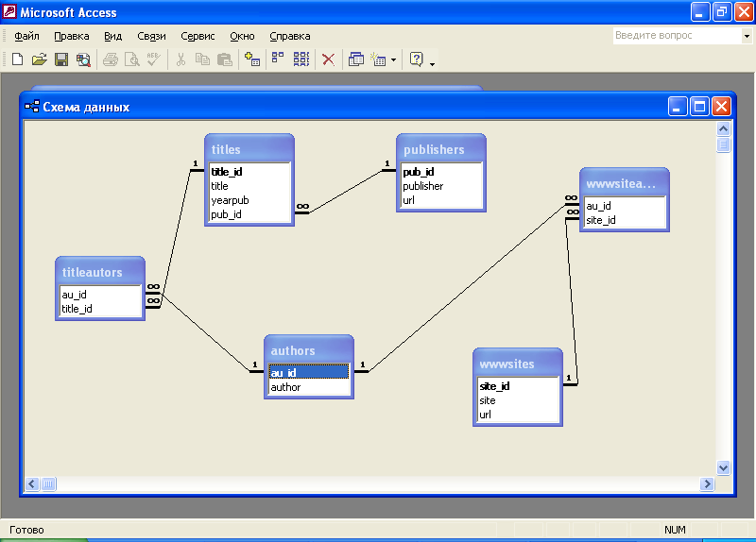Viewport: 756px width, 542px height.
Task: Select title_id field in titles table
Action: 249,172
